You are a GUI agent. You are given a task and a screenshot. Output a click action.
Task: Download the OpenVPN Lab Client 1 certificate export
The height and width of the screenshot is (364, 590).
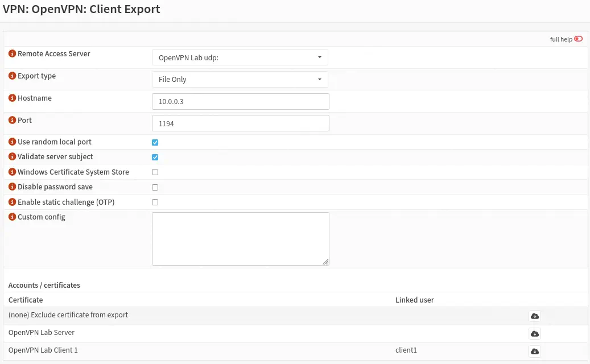coord(534,351)
